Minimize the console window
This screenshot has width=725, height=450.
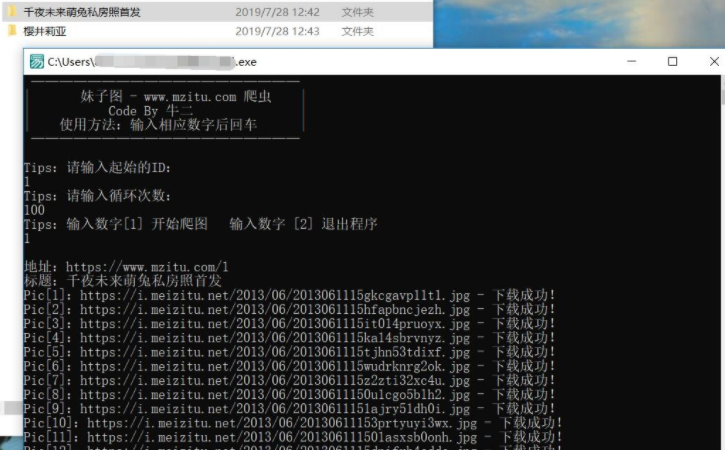631,62
